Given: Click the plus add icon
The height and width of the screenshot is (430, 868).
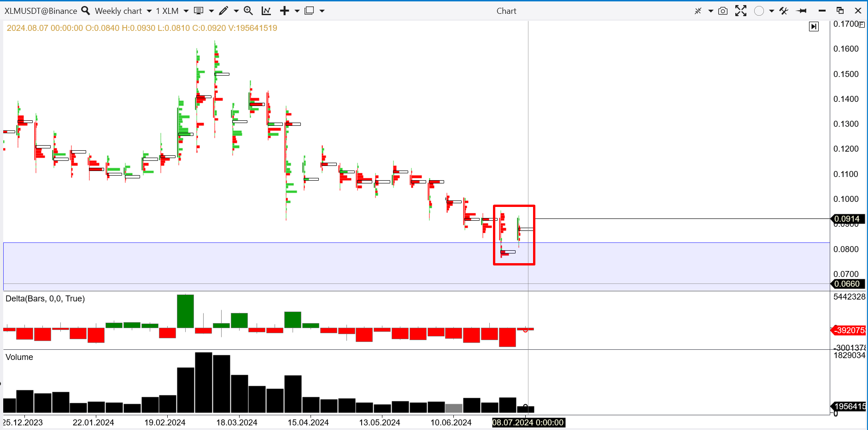Looking at the screenshot, I should pos(285,11).
